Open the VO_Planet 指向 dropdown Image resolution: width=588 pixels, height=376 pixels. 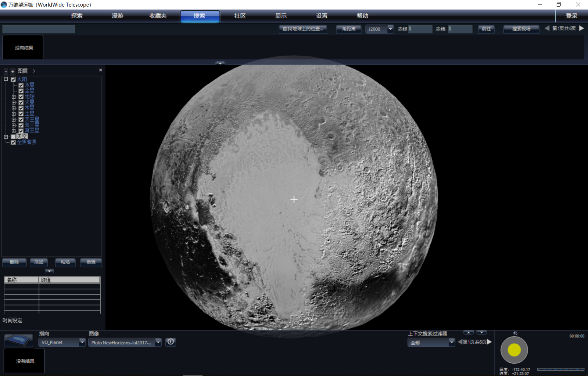(x=82, y=342)
